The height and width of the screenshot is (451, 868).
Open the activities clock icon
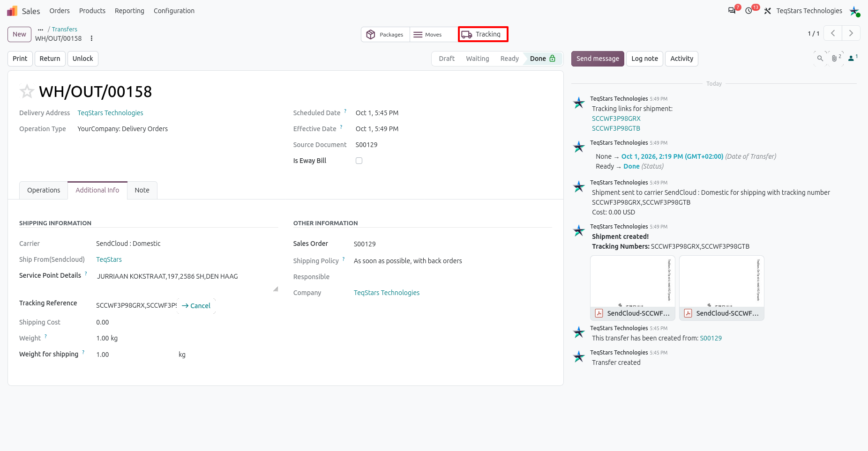(x=749, y=11)
